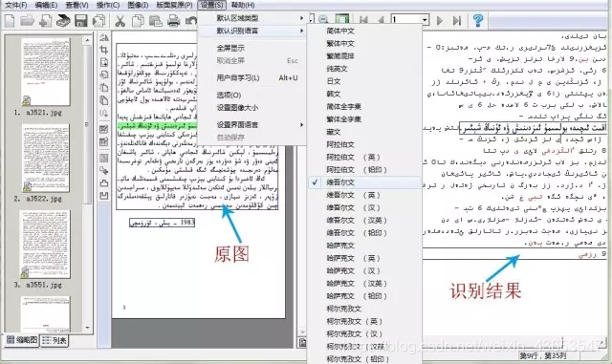This screenshot has height=364, width=612.
Task: Click the 设置(S) menu header
Action: tap(212, 5)
